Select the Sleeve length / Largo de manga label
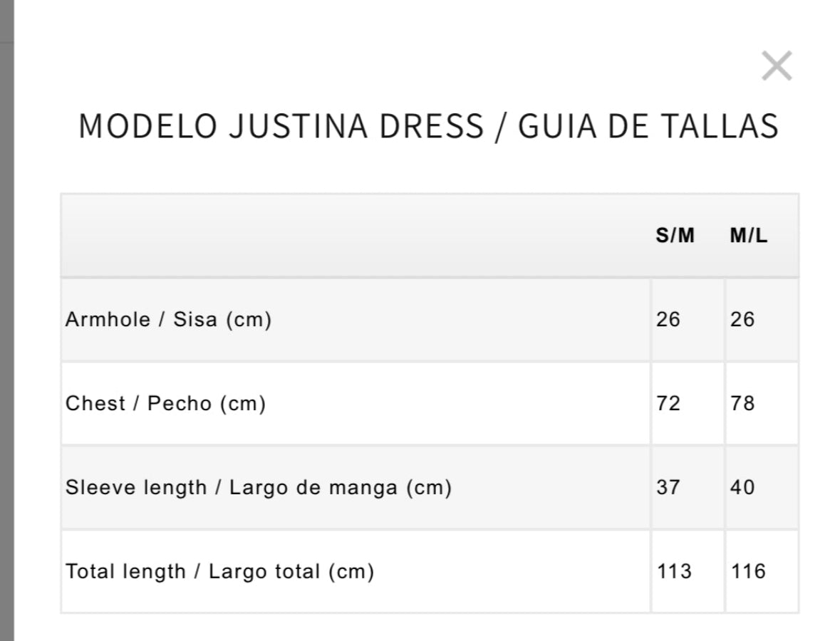840x641 pixels. point(259,487)
